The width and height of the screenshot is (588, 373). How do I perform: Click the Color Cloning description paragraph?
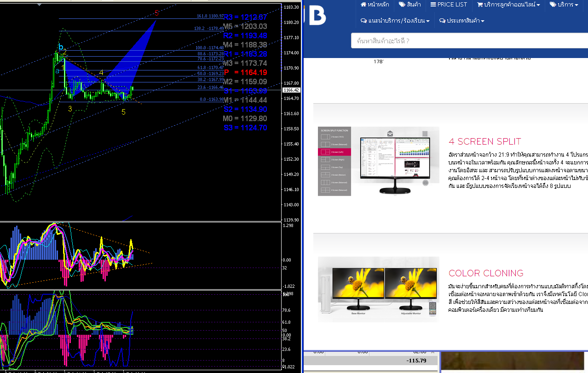pyautogui.click(x=518, y=298)
